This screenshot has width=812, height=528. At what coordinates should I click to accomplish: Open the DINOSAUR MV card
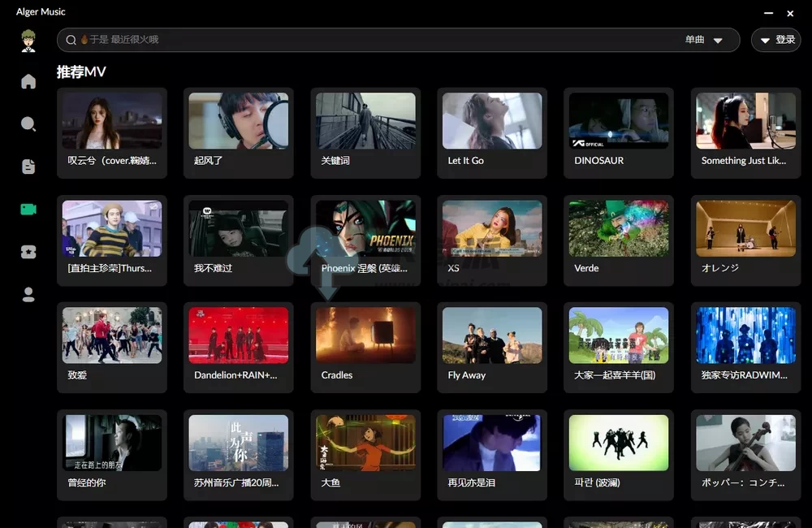click(618, 132)
